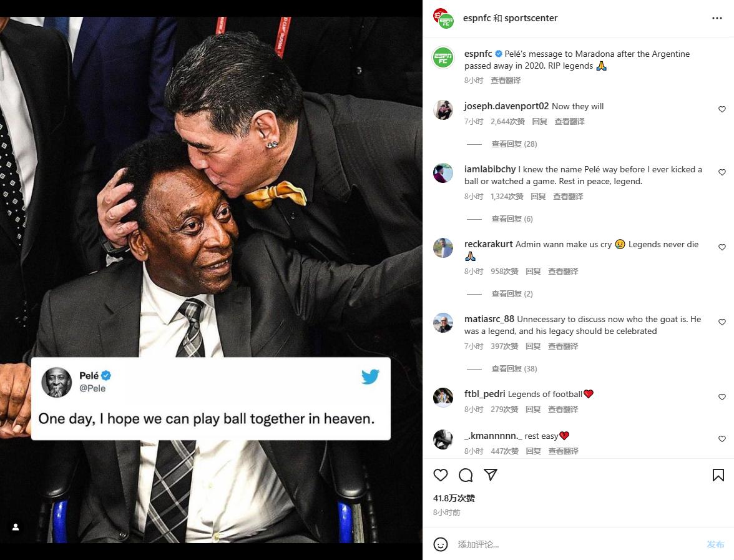Open comments via the speech bubble icon
The height and width of the screenshot is (560, 734).
click(x=466, y=475)
